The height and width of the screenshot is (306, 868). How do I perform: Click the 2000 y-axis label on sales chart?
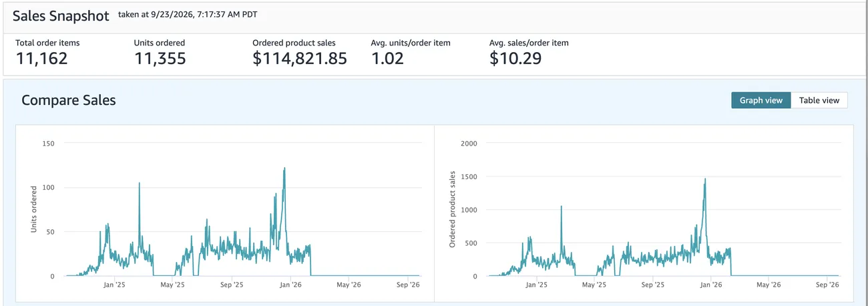click(469, 144)
